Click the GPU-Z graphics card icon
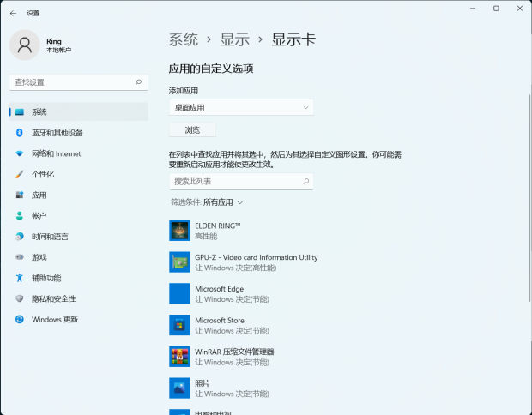Screen dimensions: 532x415 click(x=179, y=262)
